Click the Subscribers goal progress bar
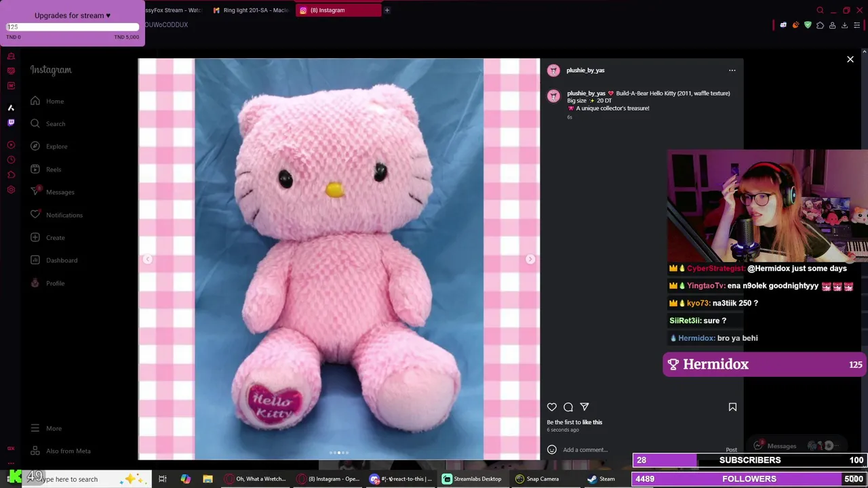 [x=749, y=460]
